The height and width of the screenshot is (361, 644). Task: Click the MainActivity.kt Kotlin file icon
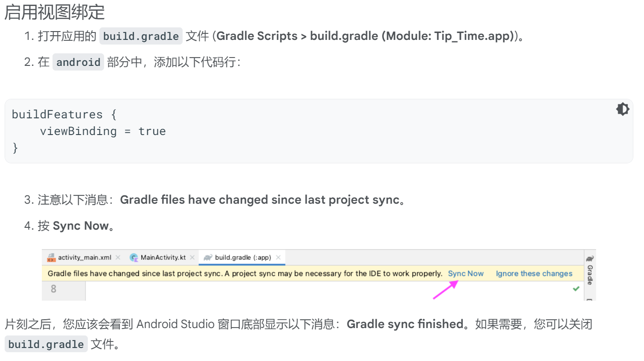(x=134, y=258)
